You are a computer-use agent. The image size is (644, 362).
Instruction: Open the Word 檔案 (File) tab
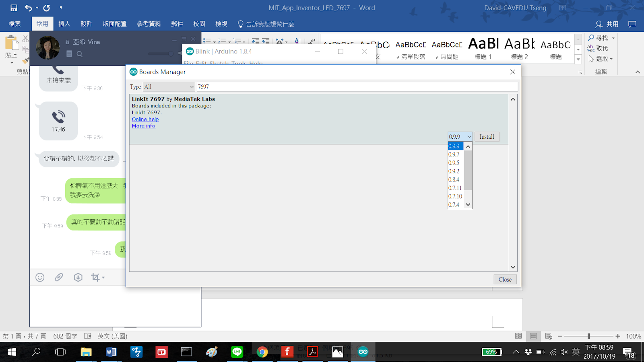pyautogui.click(x=15, y=24)
